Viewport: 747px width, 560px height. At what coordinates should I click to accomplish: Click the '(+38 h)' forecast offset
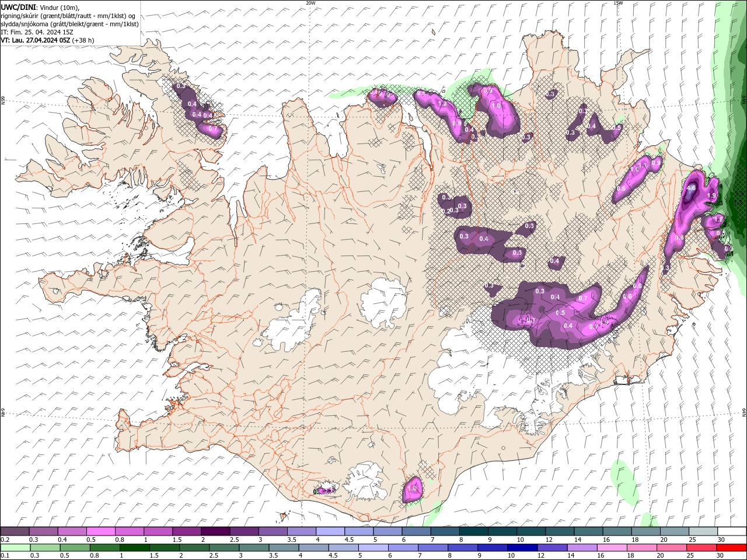click(x=83, y=40)
